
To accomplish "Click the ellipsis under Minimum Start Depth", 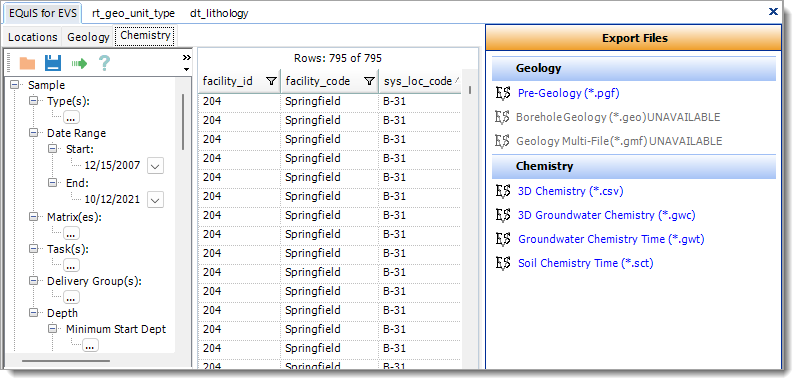I will click(x=90, y=345).
